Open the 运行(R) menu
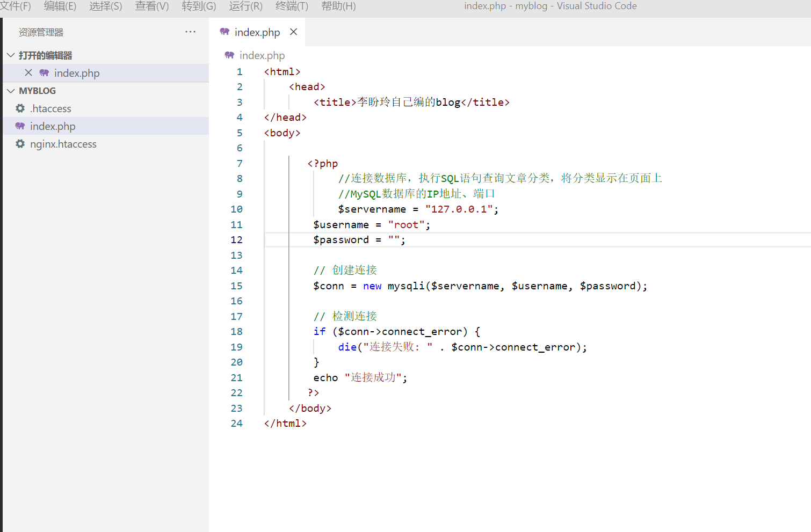The height and width of the screenshot is (532, 811). click(246, 6)
